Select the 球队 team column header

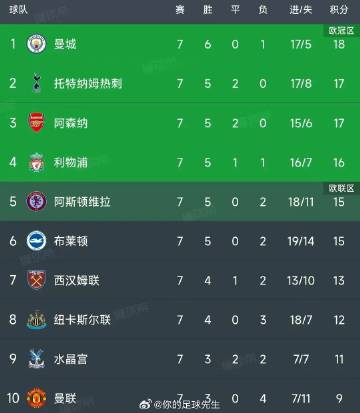pos(18,10)
